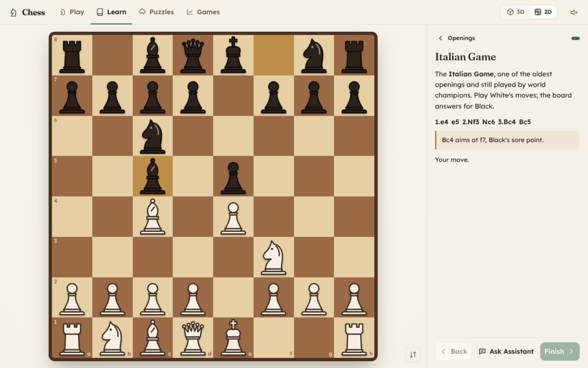Select the white rook on h1

tap(354, 339)
